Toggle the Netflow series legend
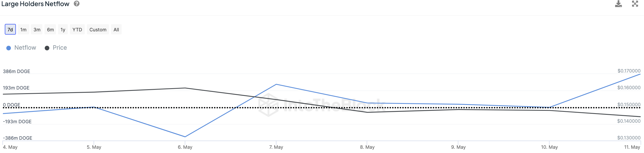 25,48
